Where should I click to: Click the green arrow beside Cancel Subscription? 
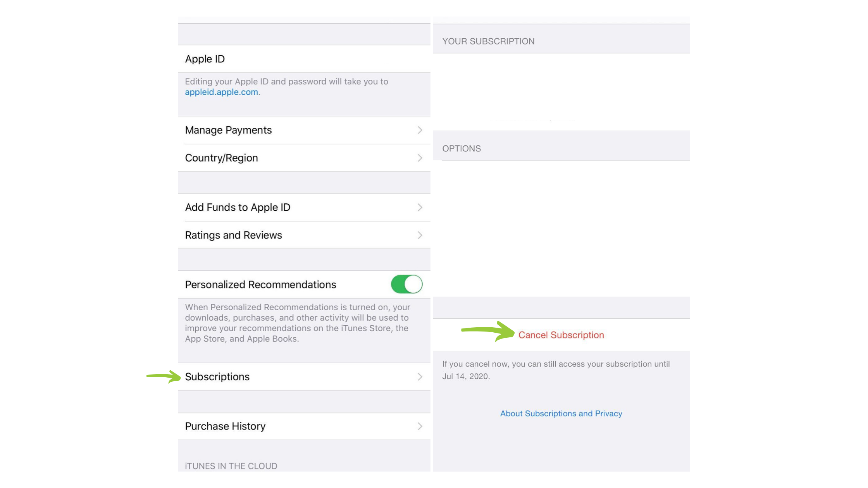[488, 331]
